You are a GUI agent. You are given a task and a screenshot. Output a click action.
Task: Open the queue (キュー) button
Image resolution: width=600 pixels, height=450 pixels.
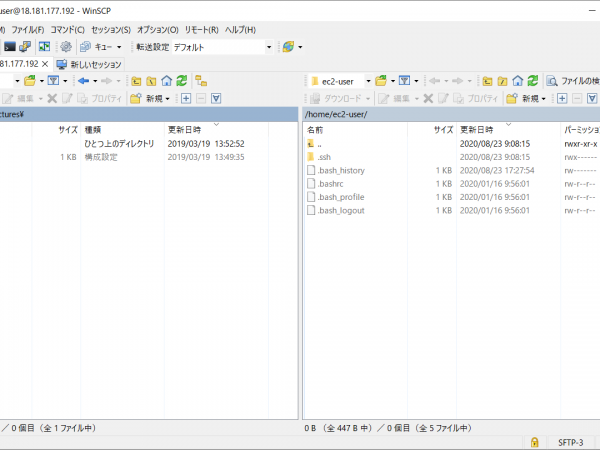(96, 47)
